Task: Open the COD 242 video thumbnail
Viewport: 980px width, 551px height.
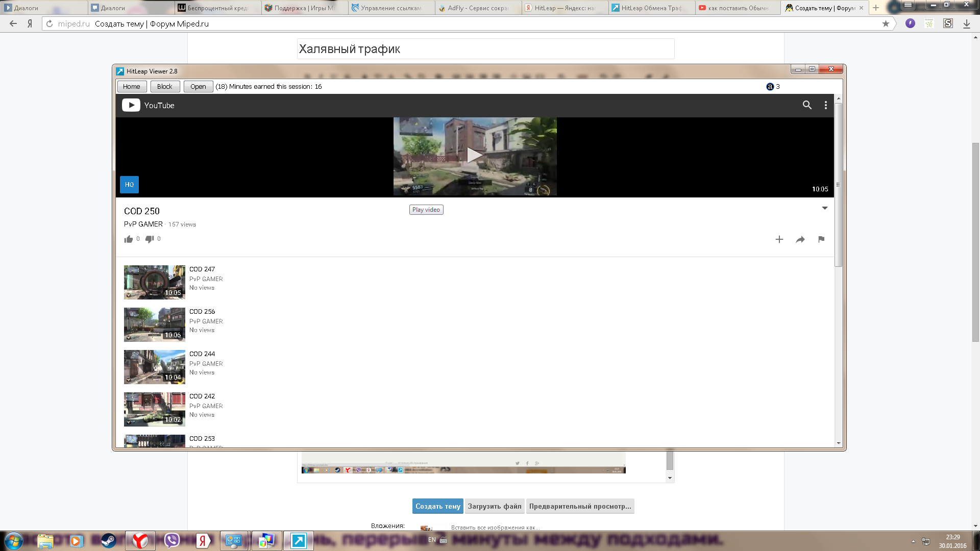Action: (x=155, y=409)
